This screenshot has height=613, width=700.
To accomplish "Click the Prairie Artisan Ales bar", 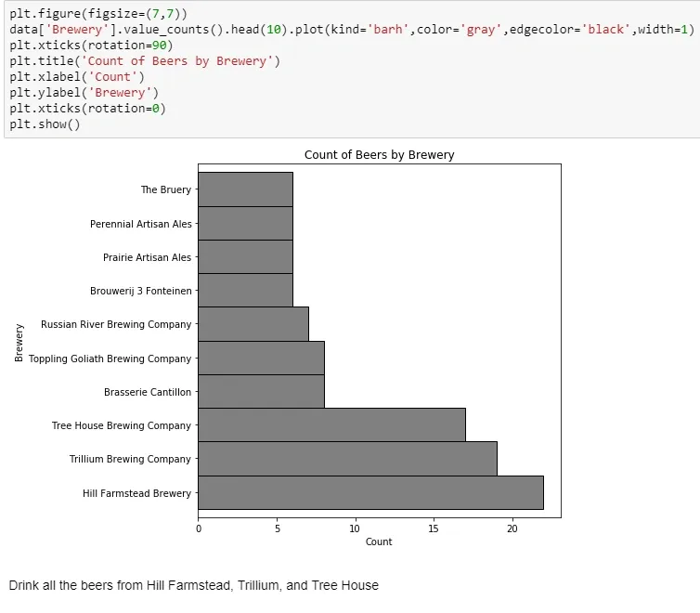I will coord(245,256).
